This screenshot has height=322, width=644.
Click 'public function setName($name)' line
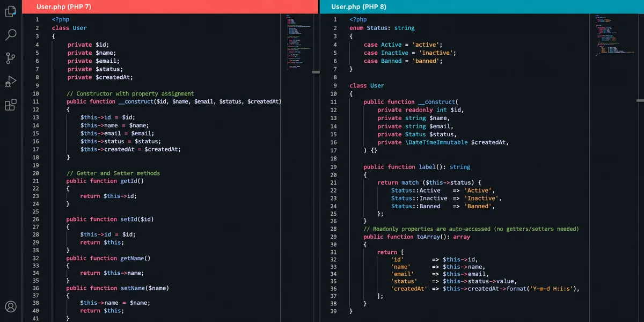(118, 288)
